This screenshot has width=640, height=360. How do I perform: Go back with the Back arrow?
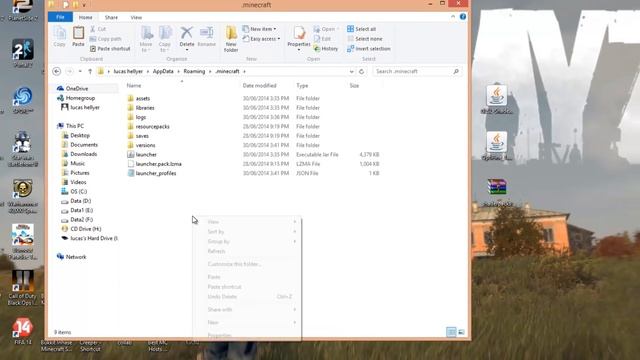57,71
